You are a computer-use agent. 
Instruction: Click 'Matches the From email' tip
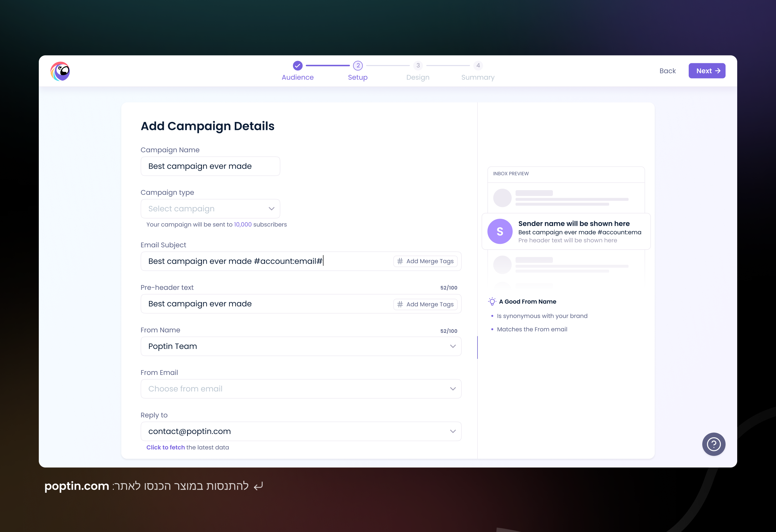coord(532,329)
